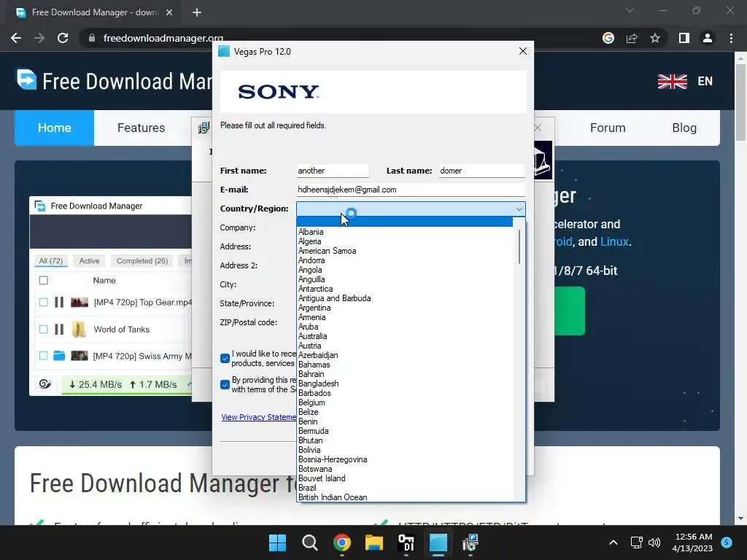747x560 pixels.
Task: Reload the page in Chrome
Action: (x=63, y=38)
